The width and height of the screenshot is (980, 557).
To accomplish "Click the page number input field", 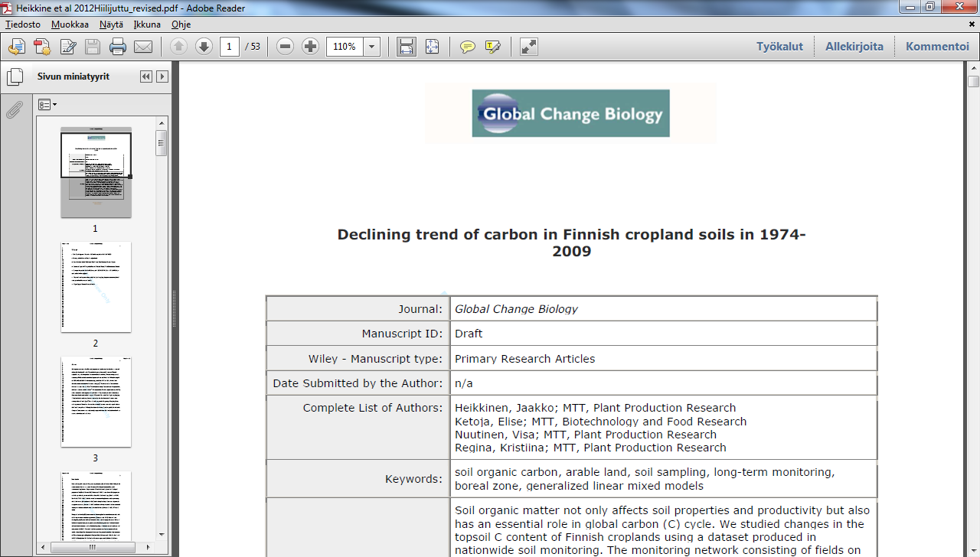I will [230, 47].
